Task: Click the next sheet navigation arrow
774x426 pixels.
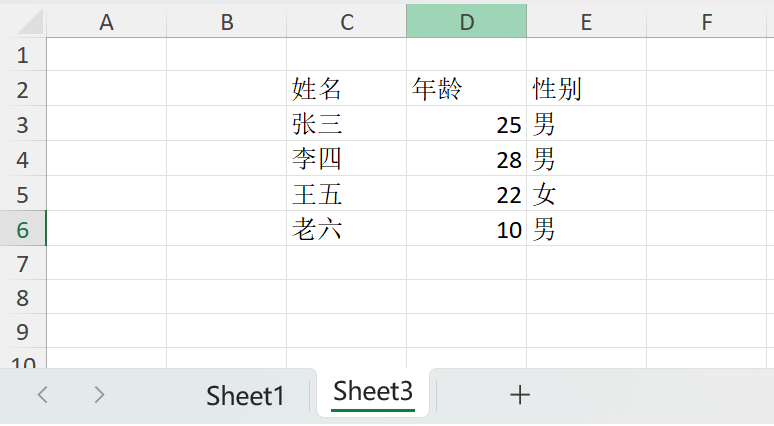Action: [99, 395]
